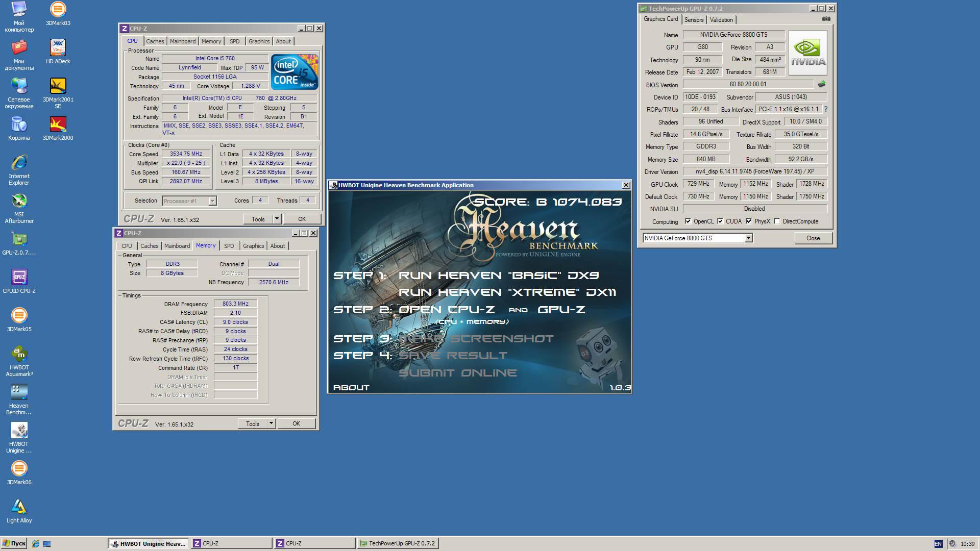The width and height of the screenshot is (980, 551).
Task: Toggle the PhysX checkbox in GPU-Z
Action: [x=748, y=221]
